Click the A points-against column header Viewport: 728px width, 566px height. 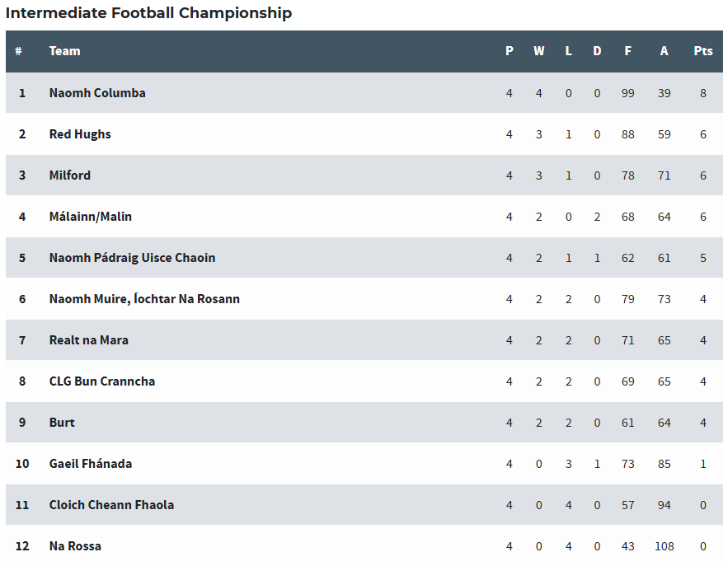pos(665,51)
